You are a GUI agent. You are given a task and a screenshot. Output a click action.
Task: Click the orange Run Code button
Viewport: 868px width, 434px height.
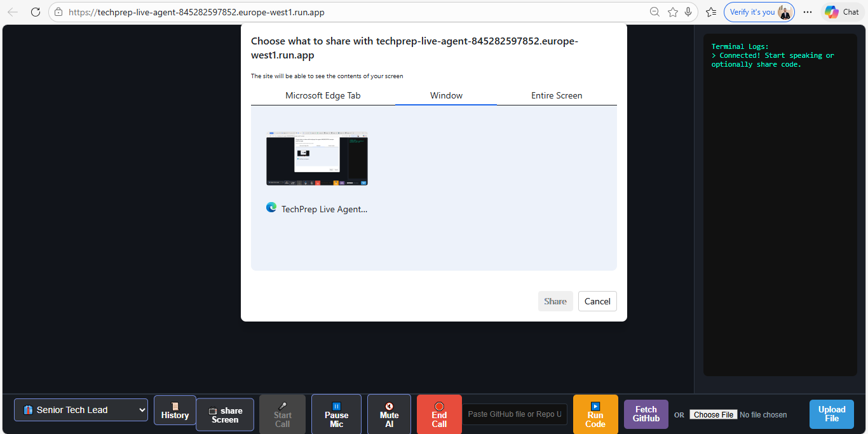(595, 414)
